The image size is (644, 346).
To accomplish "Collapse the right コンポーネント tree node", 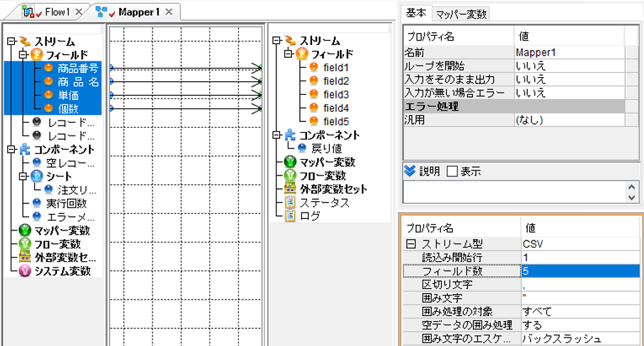I will pos(276,135).
